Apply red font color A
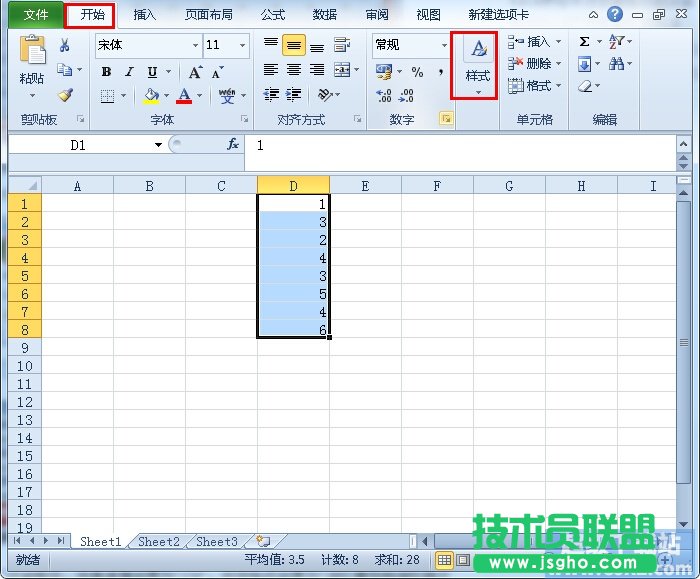The height and width of the screenshot is (579, 700). 184,96
